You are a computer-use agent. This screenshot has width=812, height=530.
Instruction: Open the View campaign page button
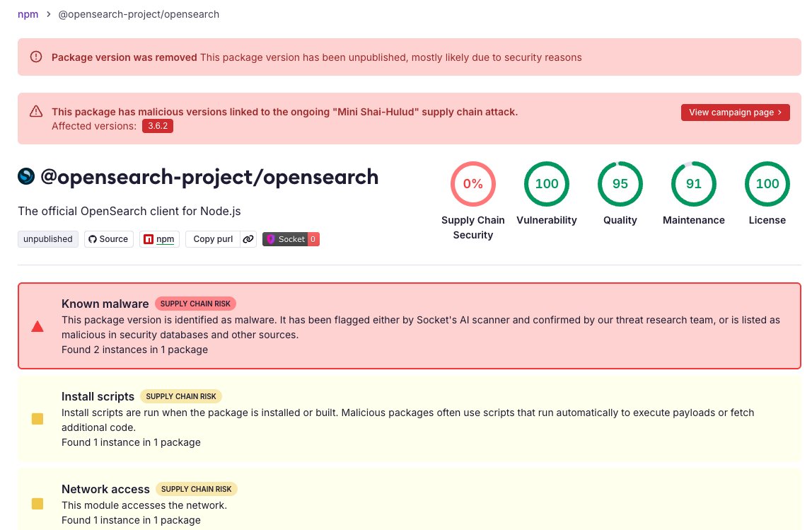click(735, 113)
